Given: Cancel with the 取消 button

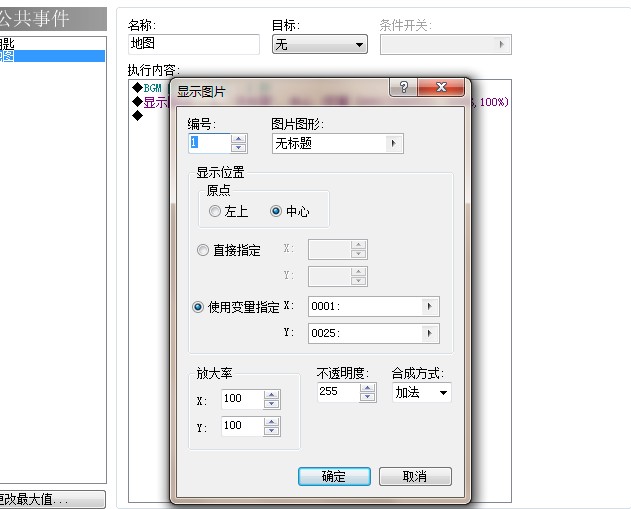Looking at the screenshot, I should click(415, 476).
